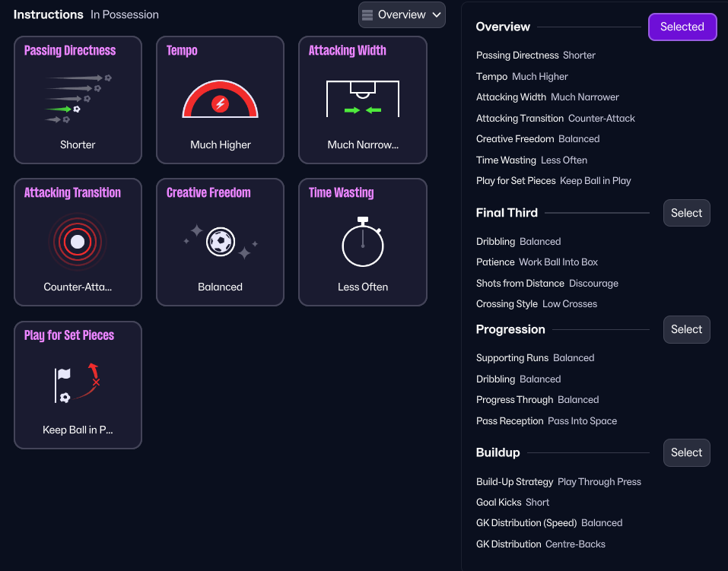Select the Final Third instructions group

(x=686, y=213)
